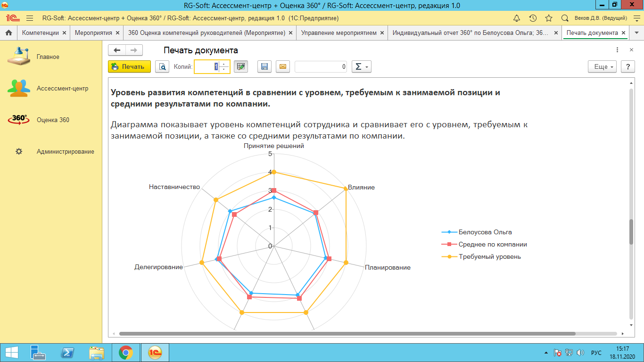Navigate back with the left arrow
644x362 pixels.
pos(117,50)
